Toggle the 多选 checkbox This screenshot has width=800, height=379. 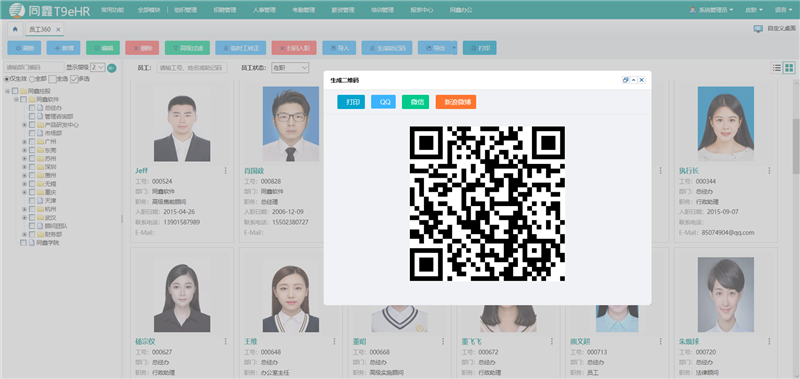tap(74, 79)
